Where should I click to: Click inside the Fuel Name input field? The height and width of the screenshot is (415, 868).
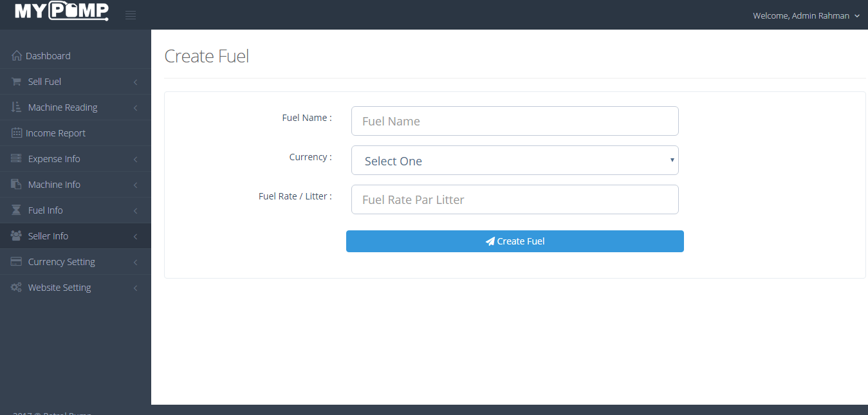(515, 121)
